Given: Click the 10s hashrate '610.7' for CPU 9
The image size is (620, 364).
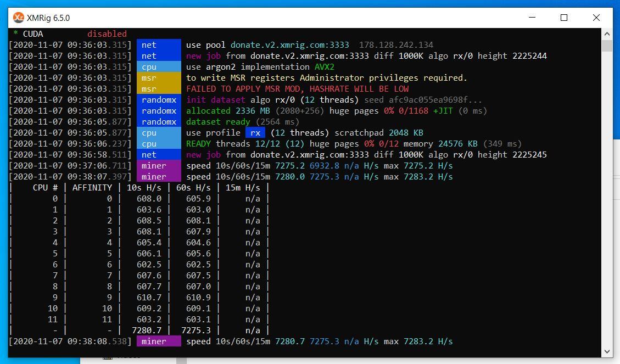Looking at the screenshot, I should pyautogui.click(x=149, y=297).
